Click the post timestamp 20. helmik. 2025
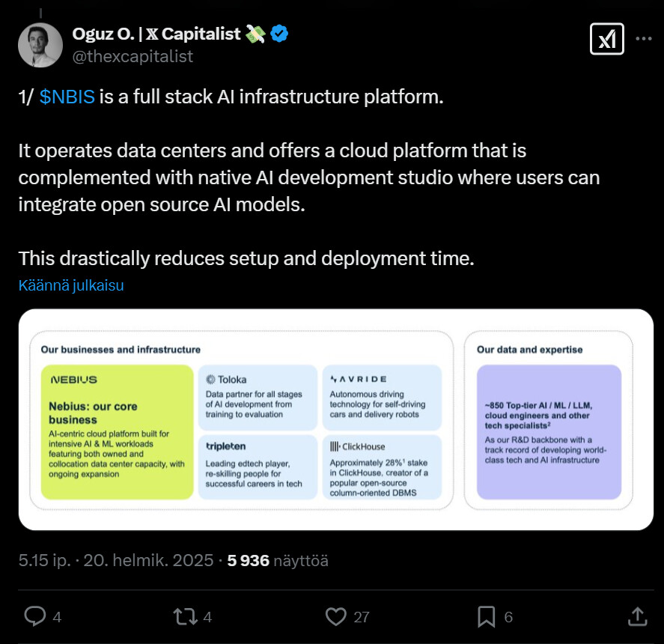 point(150,560)
